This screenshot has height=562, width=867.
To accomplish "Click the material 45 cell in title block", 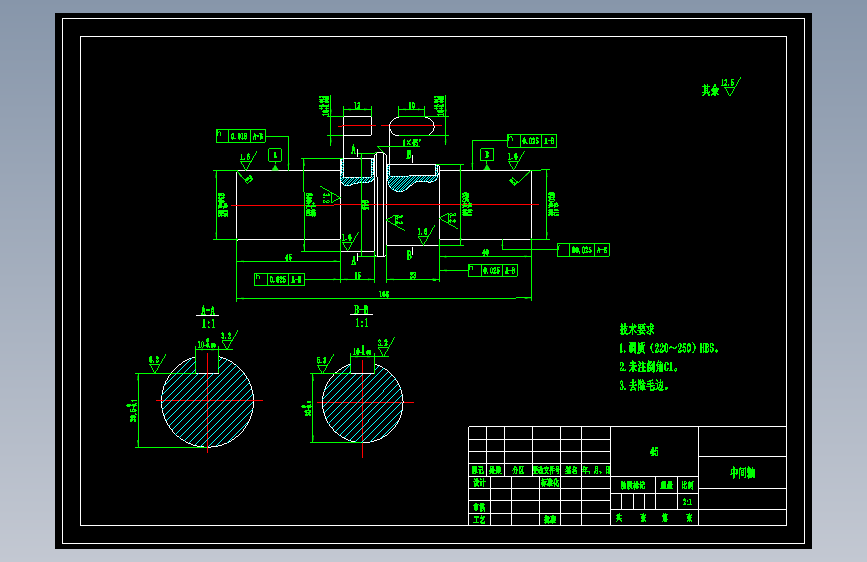I will click(654, 451).
